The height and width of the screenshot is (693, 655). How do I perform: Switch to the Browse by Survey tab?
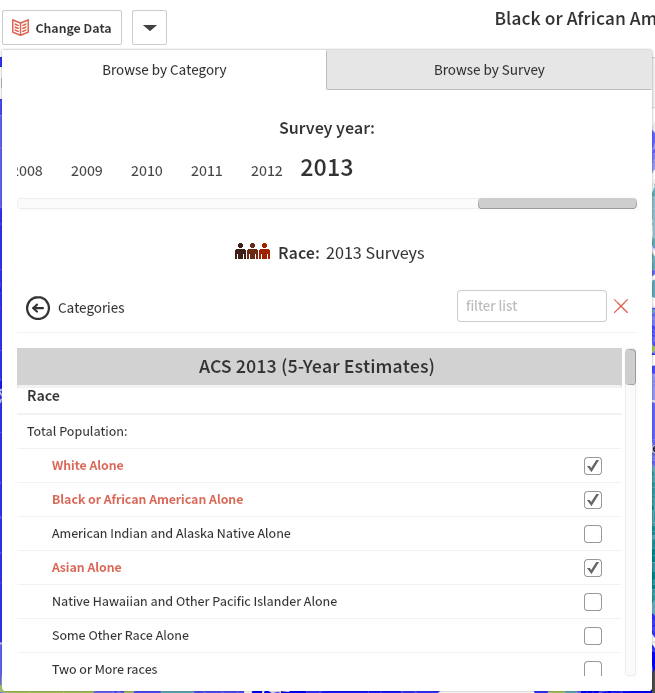click(489, 70)
